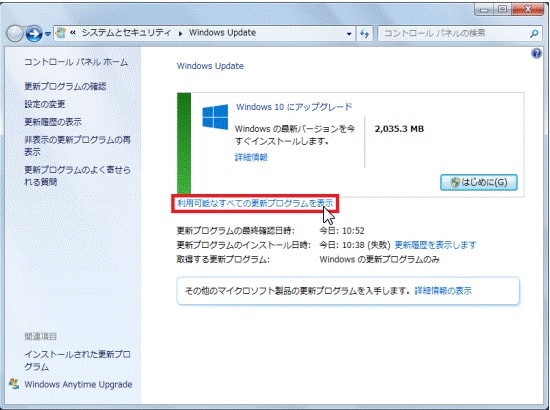Click the control panel icon in address bar
550x410 pixels.
pyautogui.click(x=61, y=33)
